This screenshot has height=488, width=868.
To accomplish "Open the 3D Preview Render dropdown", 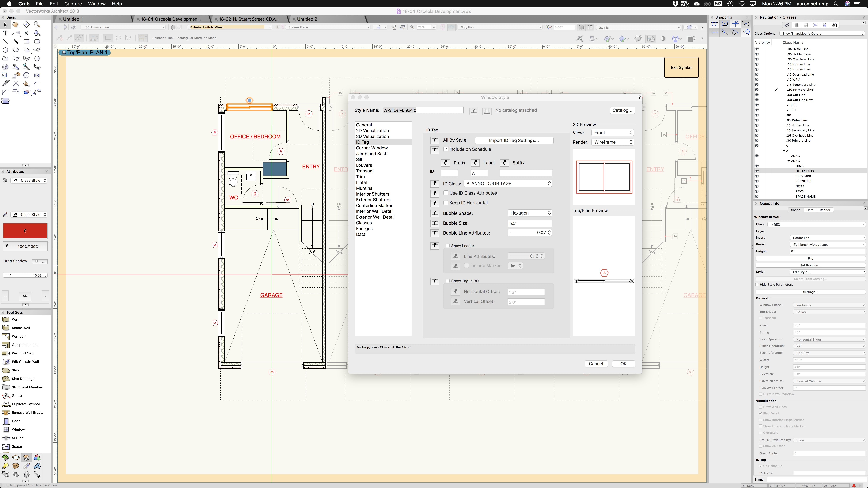I will tap(613, 142).
